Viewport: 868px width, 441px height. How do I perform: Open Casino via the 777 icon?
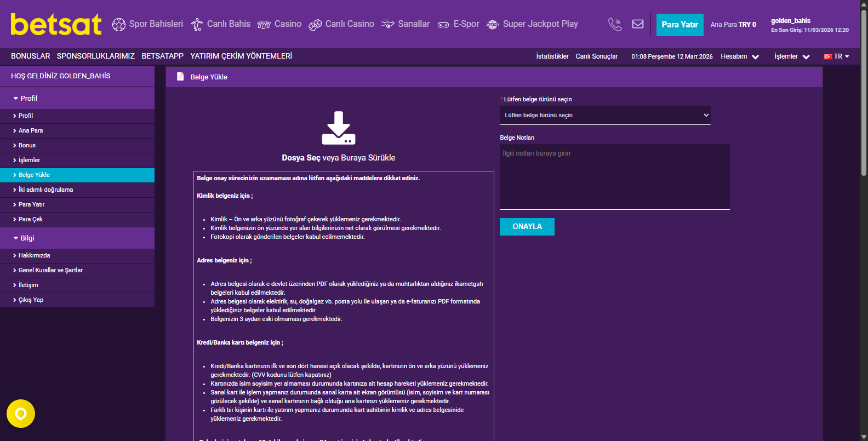tap(264, 25)
